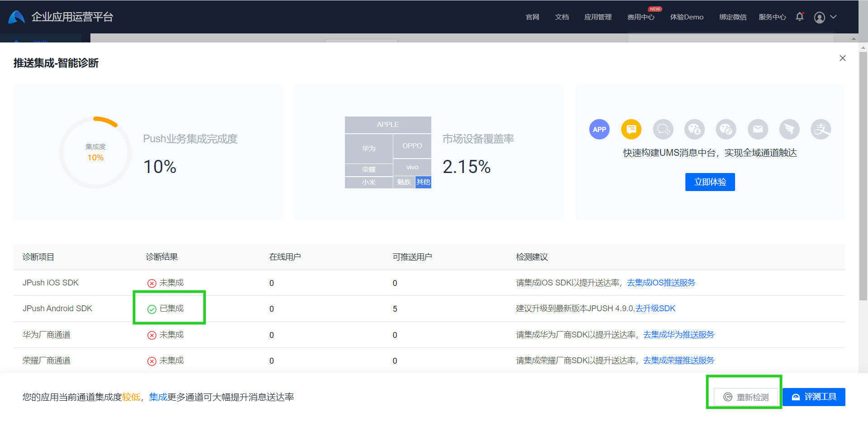Click the 可推送用户 column header
The image size is (868, 421).
click(412, 257)
